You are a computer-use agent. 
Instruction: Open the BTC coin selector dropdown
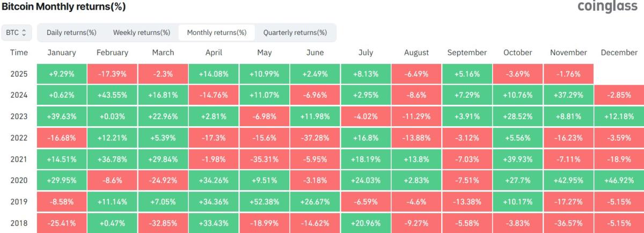pos(16,33)
